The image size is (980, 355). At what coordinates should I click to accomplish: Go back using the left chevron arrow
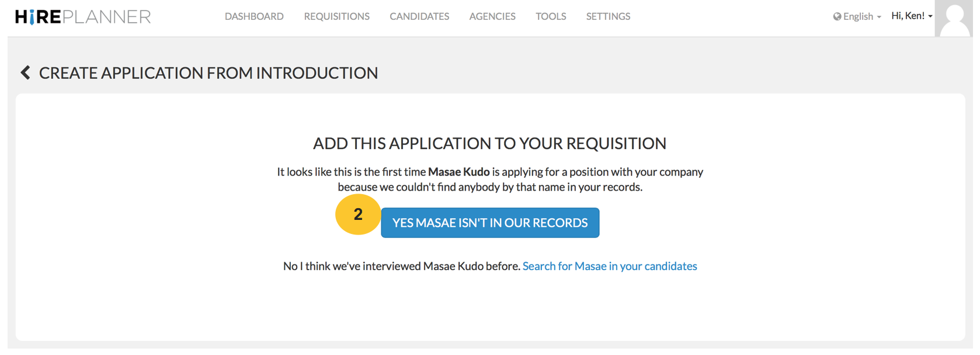point(25,73)
